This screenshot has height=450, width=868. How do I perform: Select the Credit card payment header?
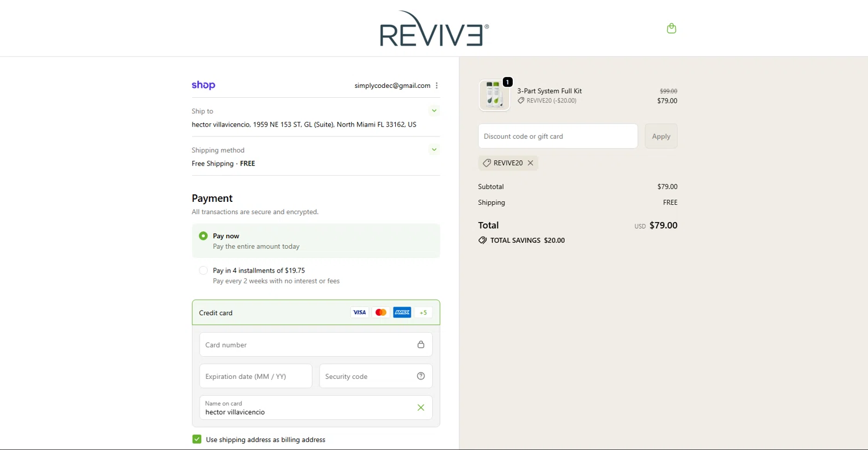pos(316,312)
